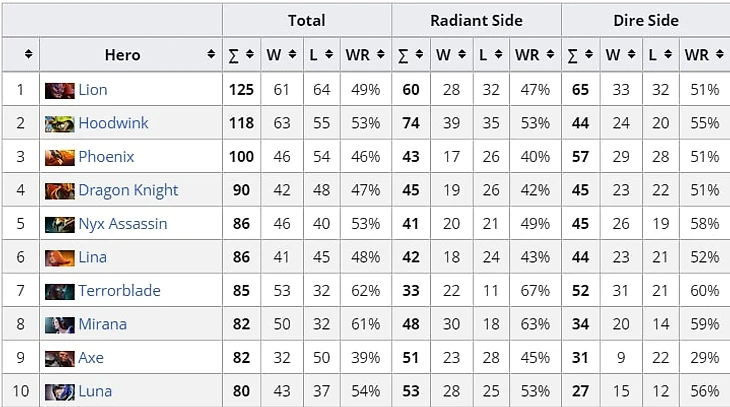The image size is (730, 407).
Task: Click the Luna hero portrait icon
Action: pyautogui.click(x=59, y=391)
